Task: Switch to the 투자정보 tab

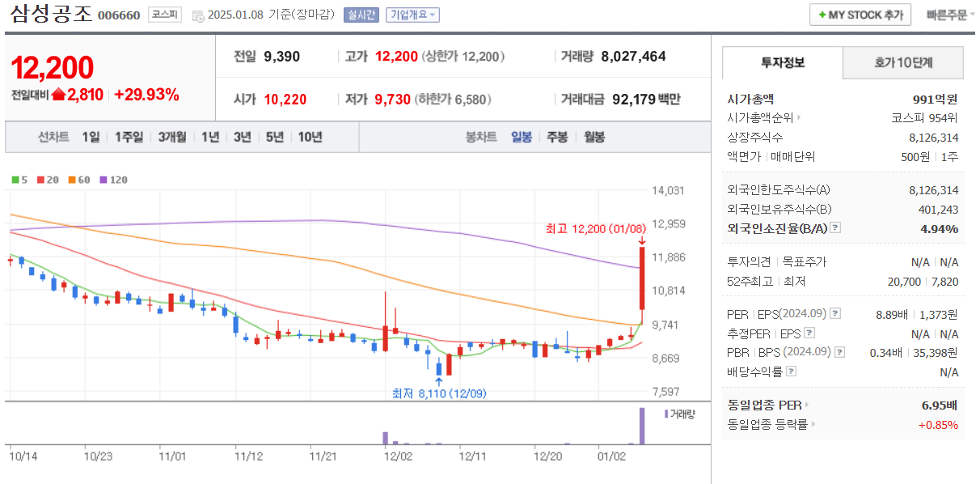Action: pos(783,63)
